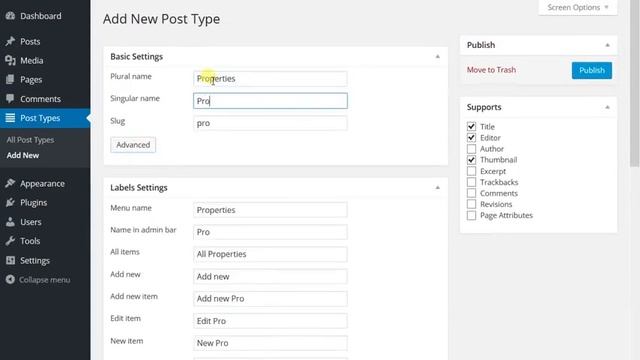Click the Menu name input field
The width and height of the screenshot is (640, 360).
click(x=270, y=210)
